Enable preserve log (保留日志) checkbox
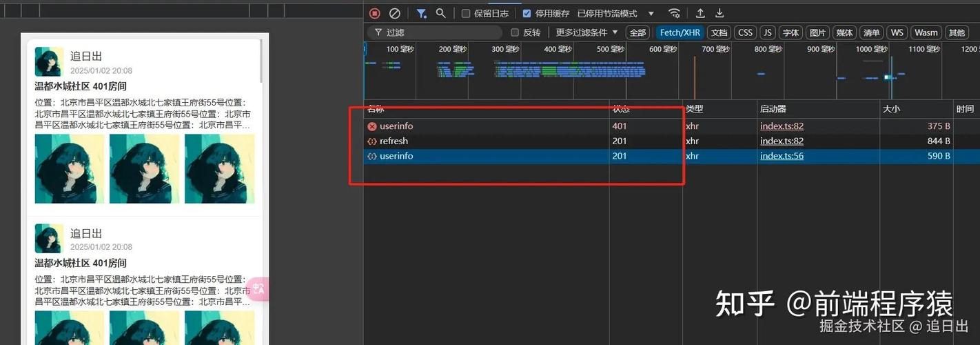This screenshot has height=345, width=980. click(466, 13)
